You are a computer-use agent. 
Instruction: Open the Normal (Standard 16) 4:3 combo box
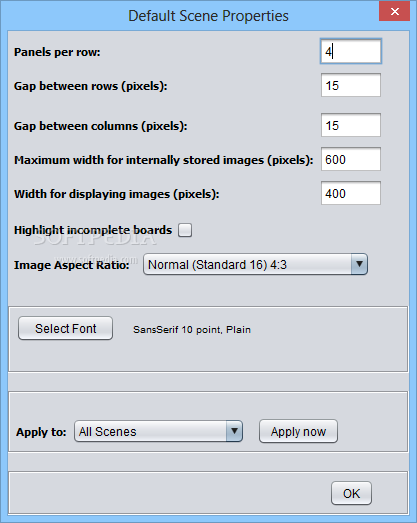coord(255,264)
